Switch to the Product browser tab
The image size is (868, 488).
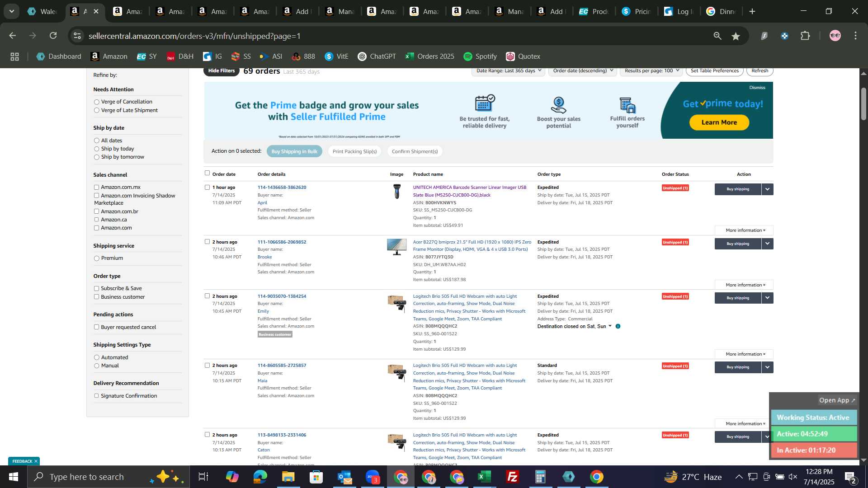tap(594, 12)
